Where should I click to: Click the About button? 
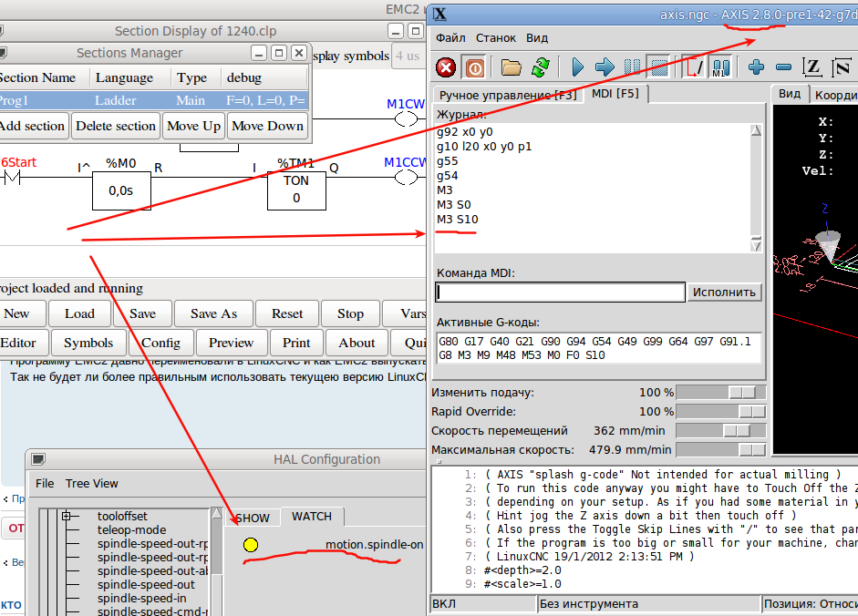click(357, 343)
